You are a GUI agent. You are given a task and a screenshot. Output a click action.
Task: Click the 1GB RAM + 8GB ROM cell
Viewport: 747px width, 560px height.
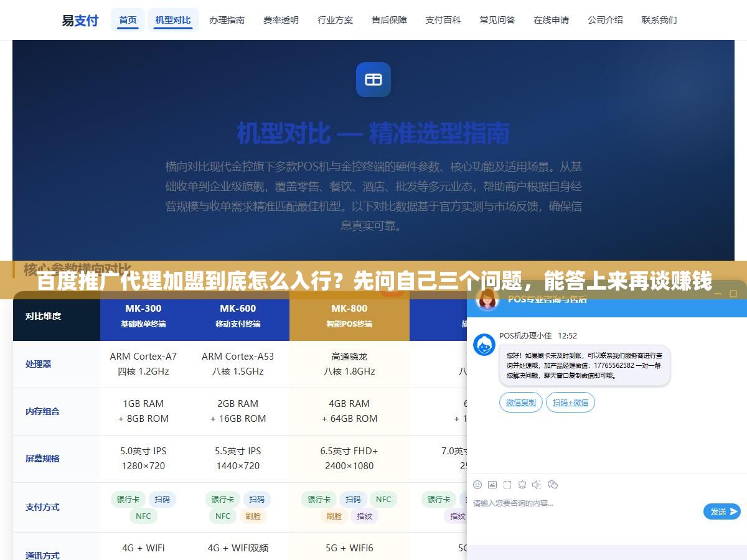point(143,411)
